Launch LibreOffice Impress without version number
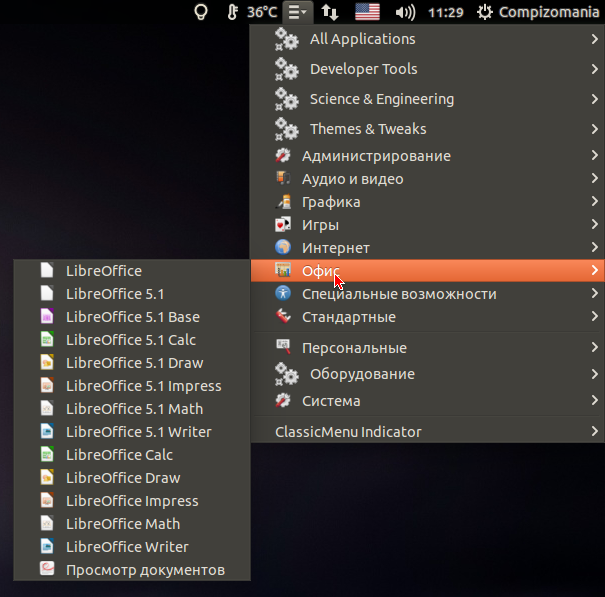This screenshot has height=597, width=605. 132,501
